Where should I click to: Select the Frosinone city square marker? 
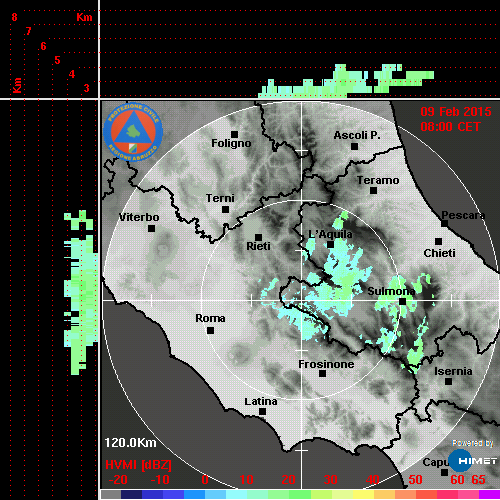coord(322,374)
